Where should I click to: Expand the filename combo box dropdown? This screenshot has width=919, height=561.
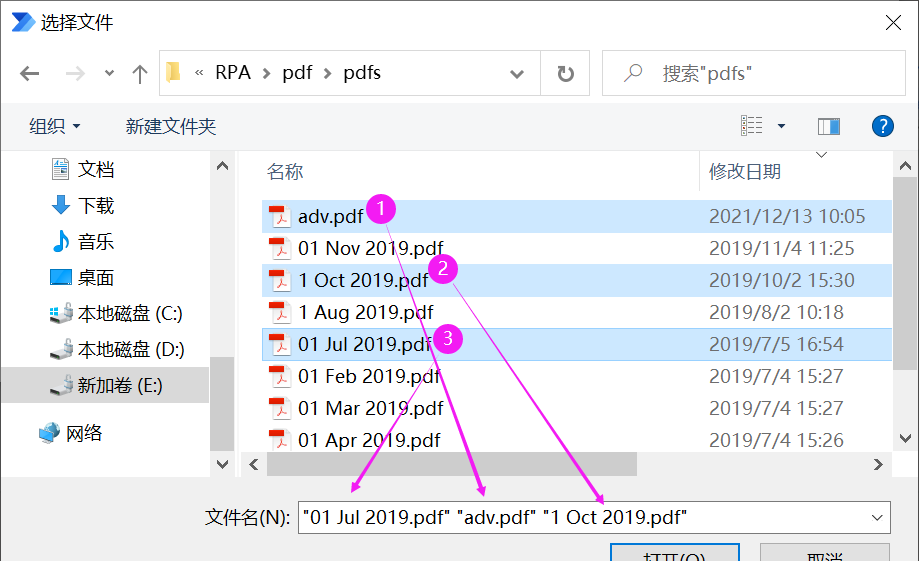coord(877,518)
